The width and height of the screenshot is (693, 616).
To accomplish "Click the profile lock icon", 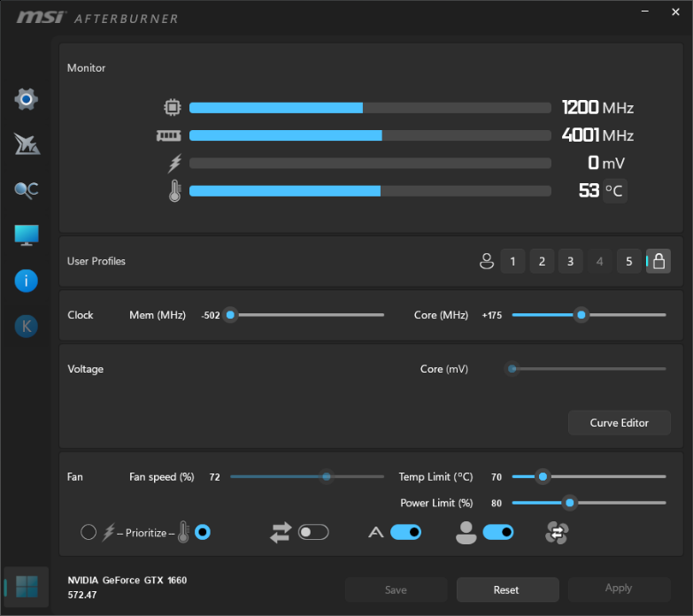I will [x=658, y=261].
